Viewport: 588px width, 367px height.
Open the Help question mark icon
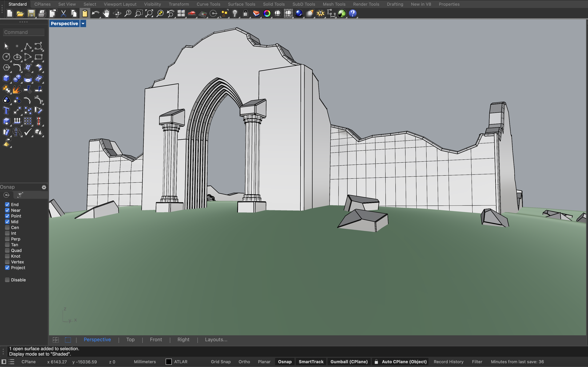pos(353,13)
